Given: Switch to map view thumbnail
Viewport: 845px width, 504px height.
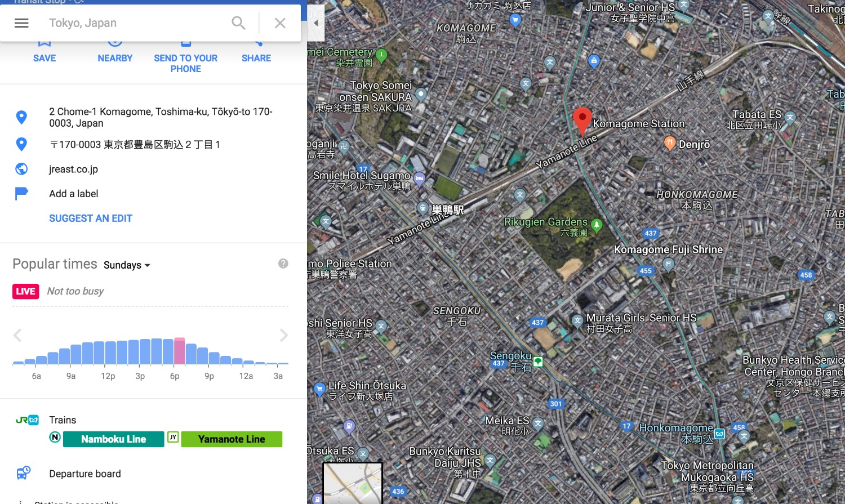Looking at the screenshot, I should (x=353, y=483).
